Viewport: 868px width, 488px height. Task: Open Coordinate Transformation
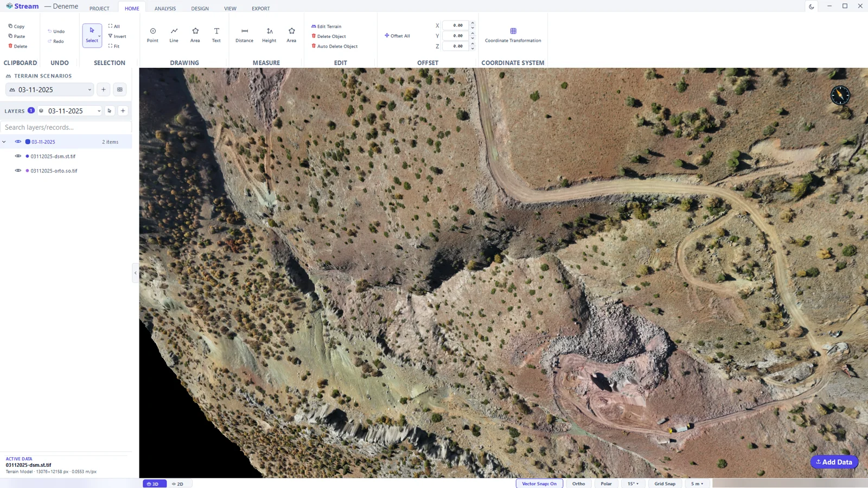point(513,35)
